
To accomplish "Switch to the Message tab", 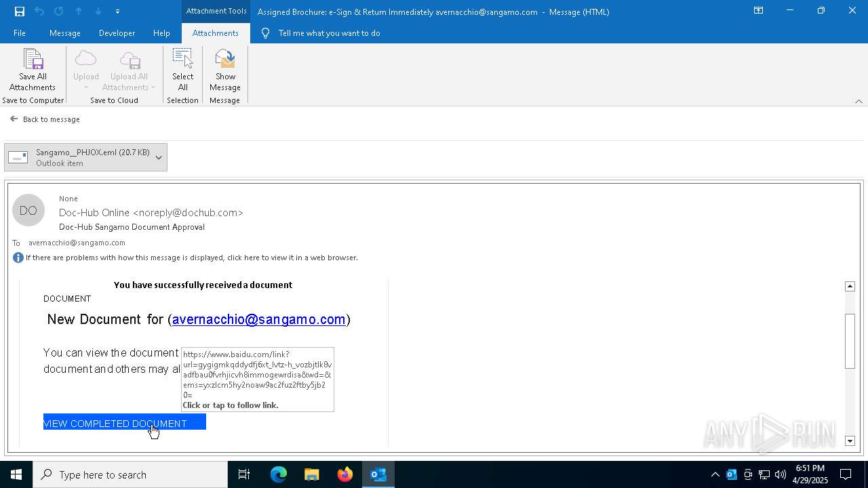I will click(x=65, y=33).
